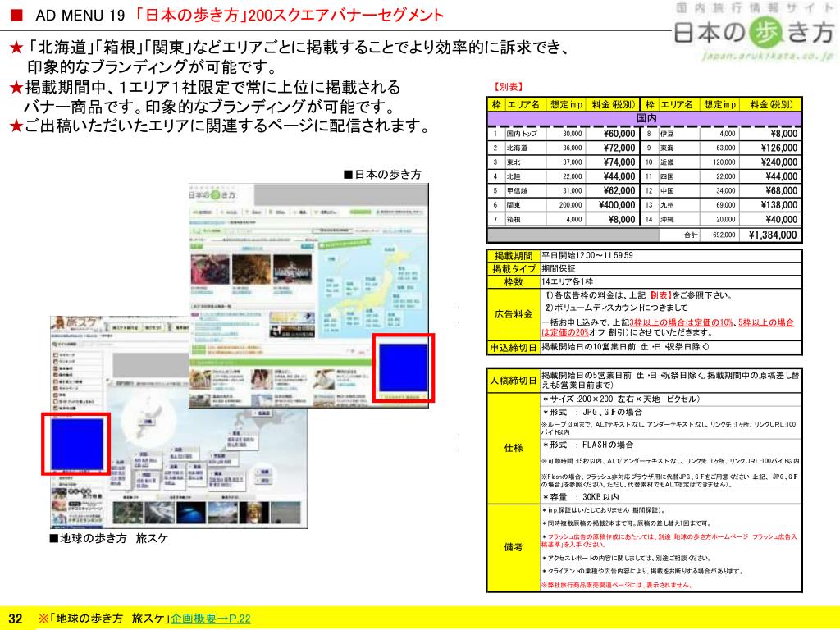Click the underlined 3枠以上の場合は定価の10% text

tap(681, 322)
